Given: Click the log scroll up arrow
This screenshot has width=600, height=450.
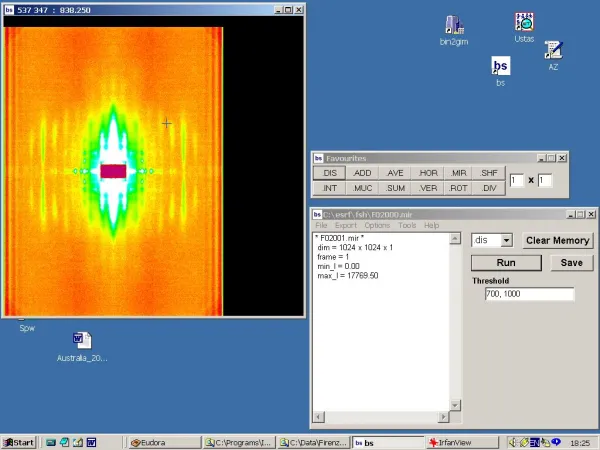Looking at the screenshot, I should (x=455, y=238).
